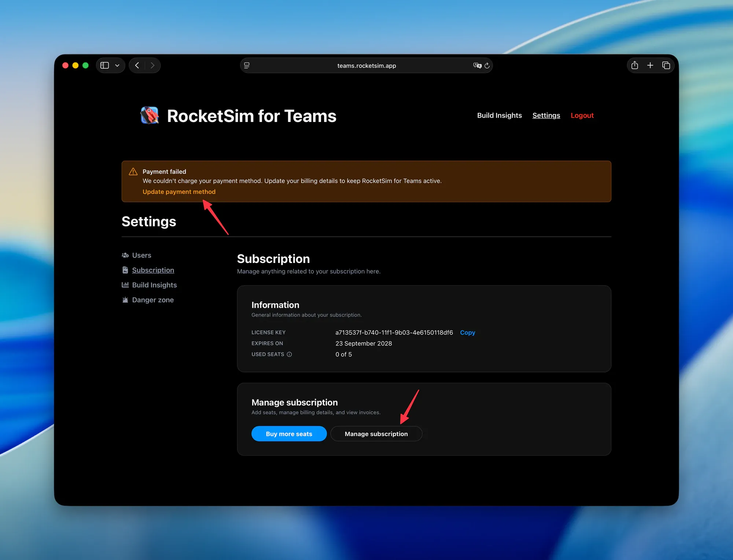Click the RocketSim for Teams title
Screen dimensions: 733x560
(x=251, y=116)
